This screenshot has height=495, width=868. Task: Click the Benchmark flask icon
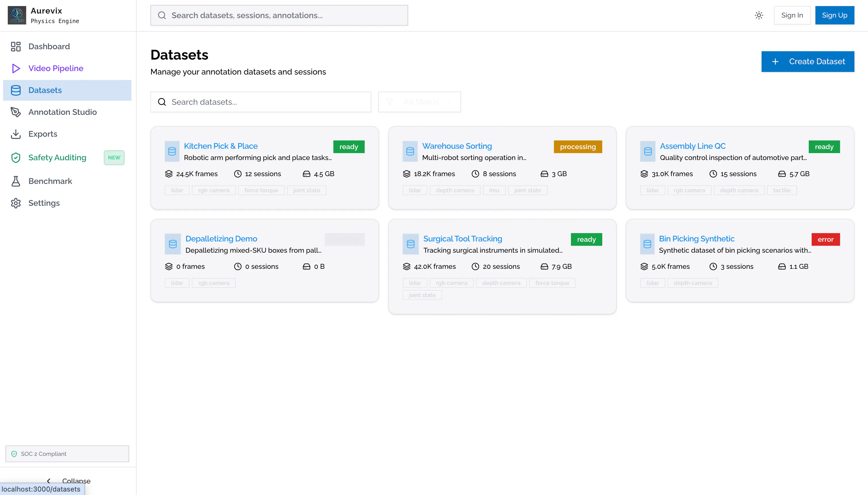coord(16,181)
